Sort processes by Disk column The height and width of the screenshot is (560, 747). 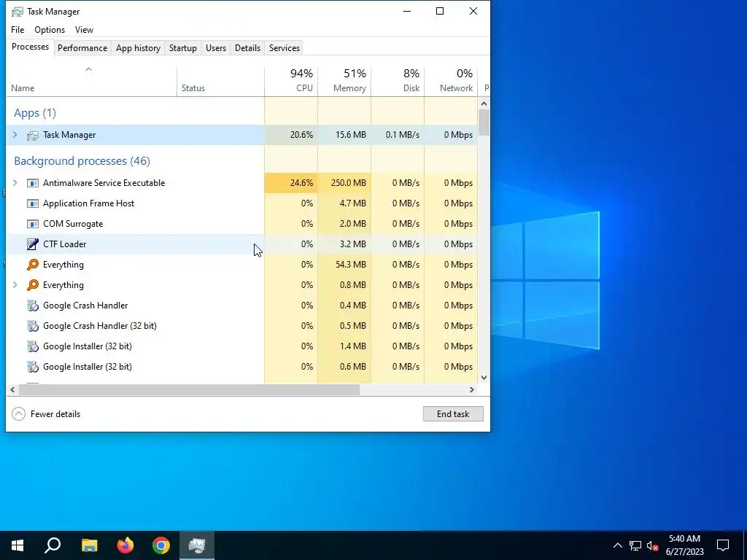pos(398,82)
